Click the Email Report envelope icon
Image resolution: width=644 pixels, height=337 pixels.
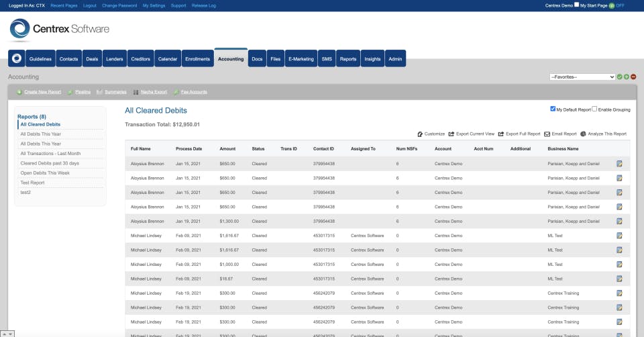547,134
